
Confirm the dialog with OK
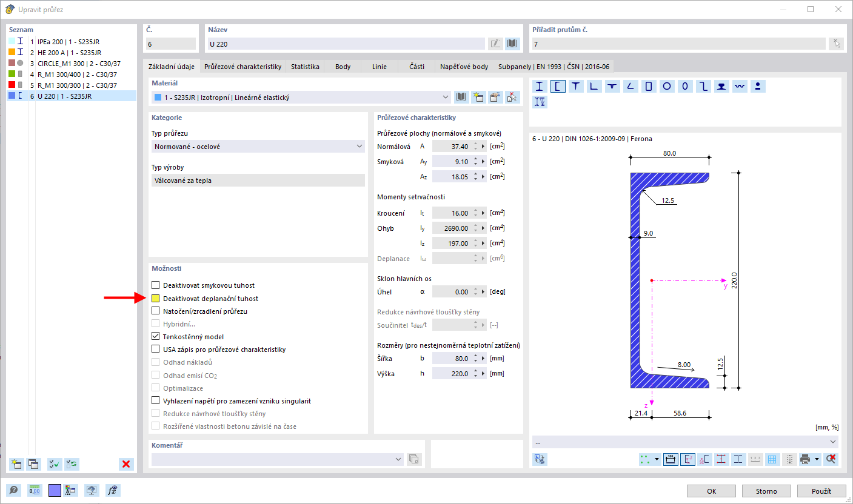click(x=712, y=491)
